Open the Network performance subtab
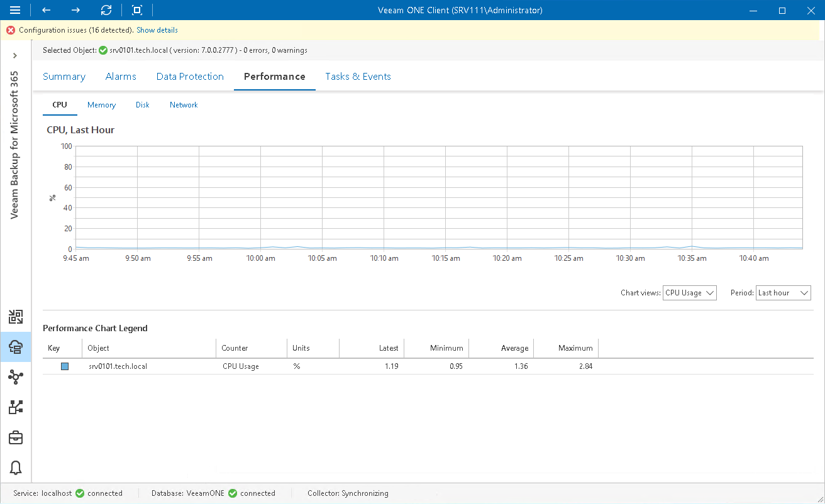 [184, 105]
